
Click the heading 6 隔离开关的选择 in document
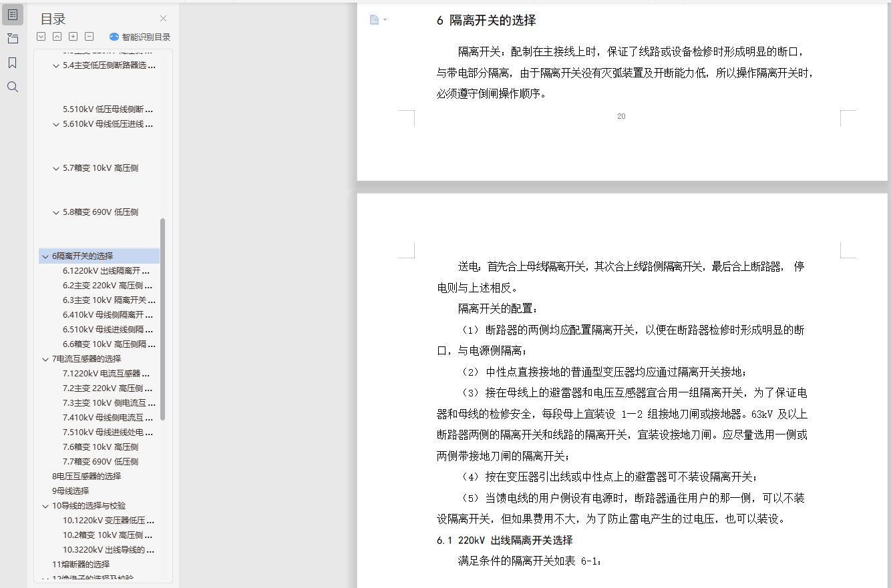point(486,21)
